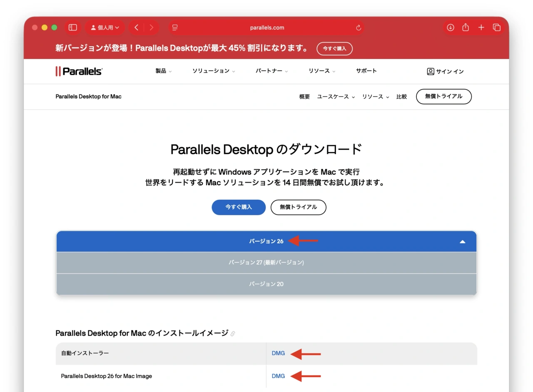This screenshot has height=392, width=533.
Task: Open the 比較 tab
Action: pyautogui.click(x=401, y=97)
